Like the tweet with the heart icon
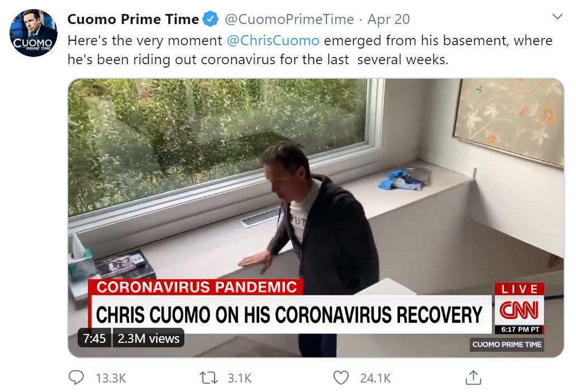This screenshot has width=576, height=392. (341, 377)
